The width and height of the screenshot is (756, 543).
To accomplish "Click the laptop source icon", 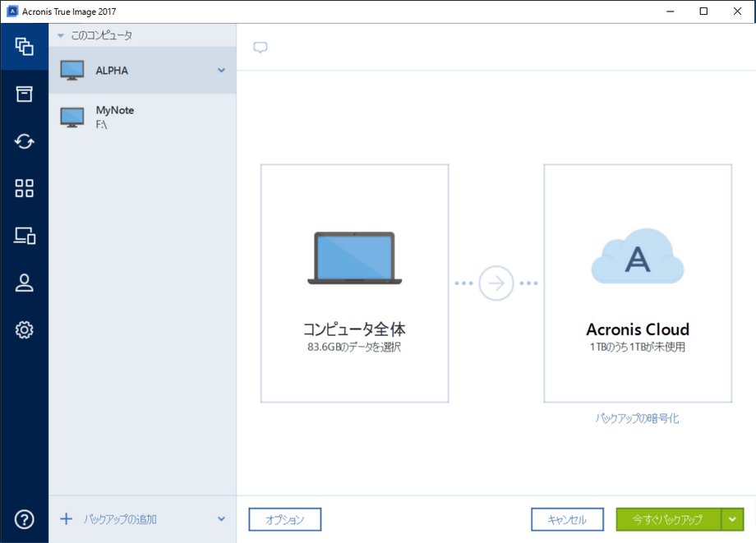I will click(x=355, y=258).
